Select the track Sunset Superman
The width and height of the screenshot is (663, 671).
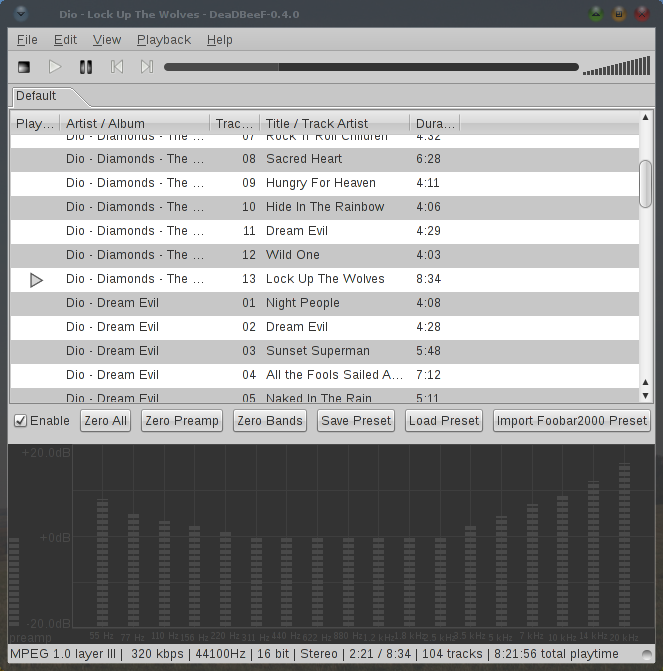pos(324,350)
